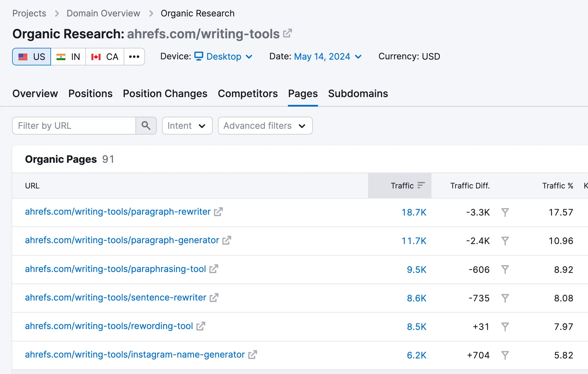Viewport: 588px width, 374px height.
Task: Expand the Device Desktop dropdown
Action: [224, 56]
